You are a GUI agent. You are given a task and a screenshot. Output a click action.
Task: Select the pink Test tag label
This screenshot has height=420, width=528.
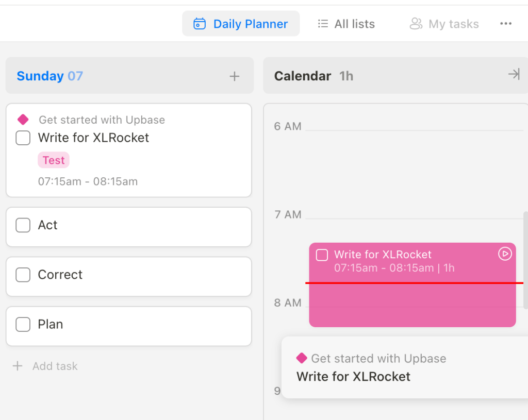[x=54, y=160]
